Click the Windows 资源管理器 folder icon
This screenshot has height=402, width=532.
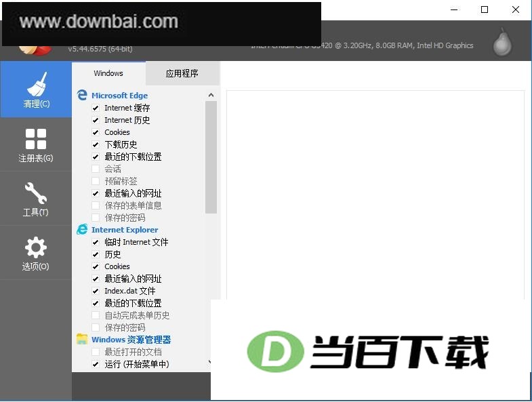(82, 339)
